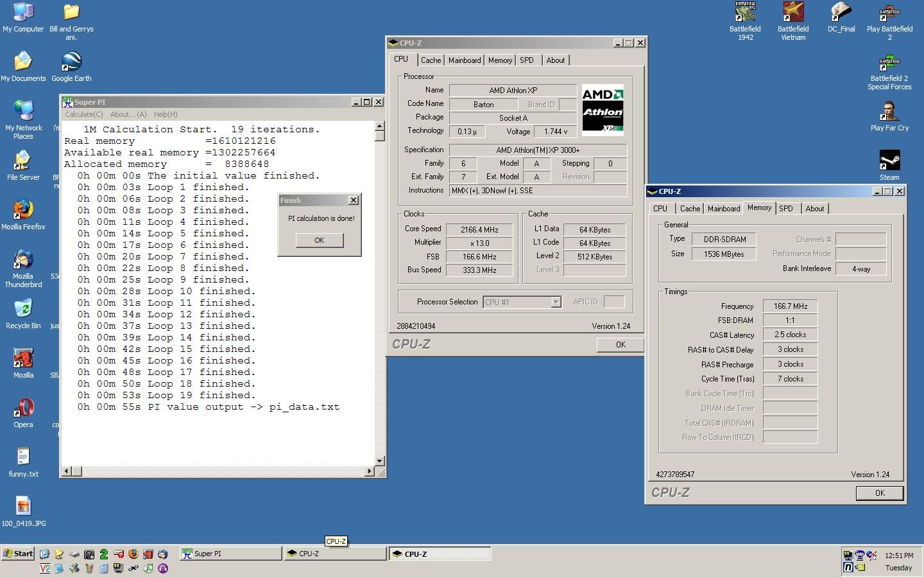Click Super PI horizontal scrollbar left arrow
The image size is (924, 578).
66,471
